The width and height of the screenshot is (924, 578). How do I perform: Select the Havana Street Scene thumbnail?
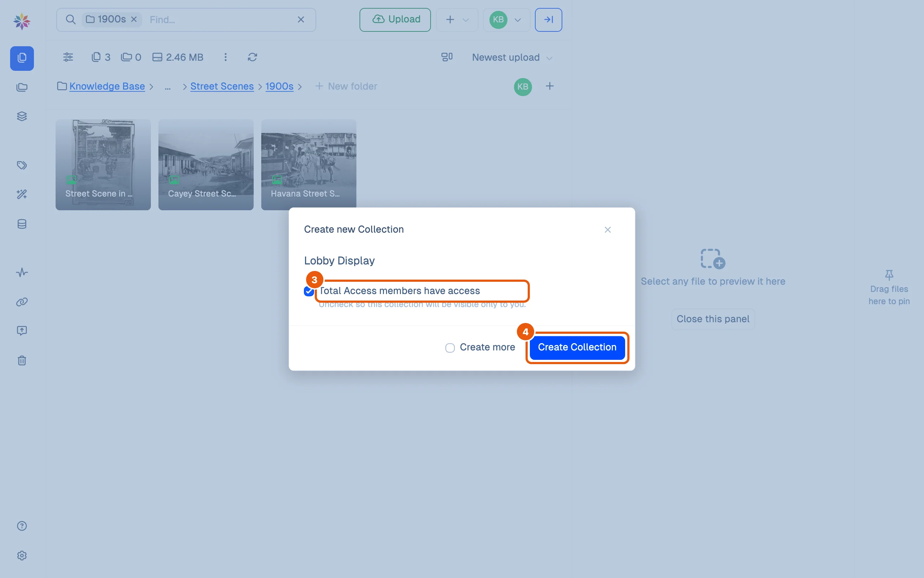[309, 165]
